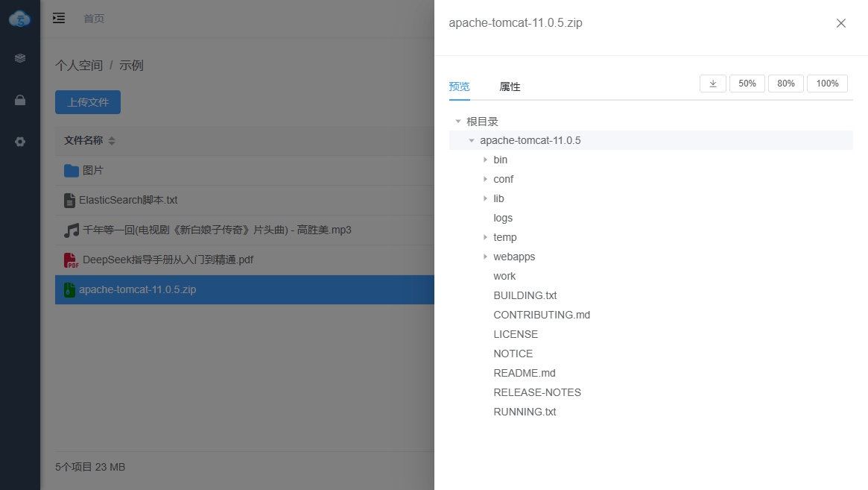Open the lock icon in sidebar

tap(20, 101)
